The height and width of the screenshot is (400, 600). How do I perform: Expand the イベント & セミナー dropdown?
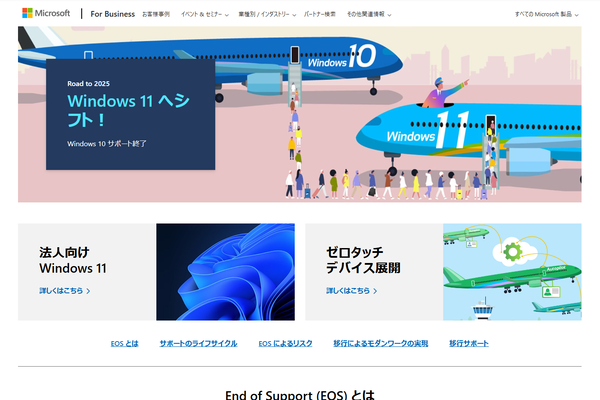[205, 15]
